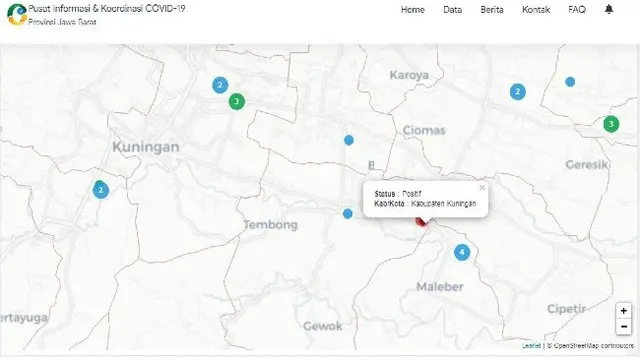Click blue cluster 2 southwest of Kuningan
The width and height of the screenshot is (640, 360).
101,190
